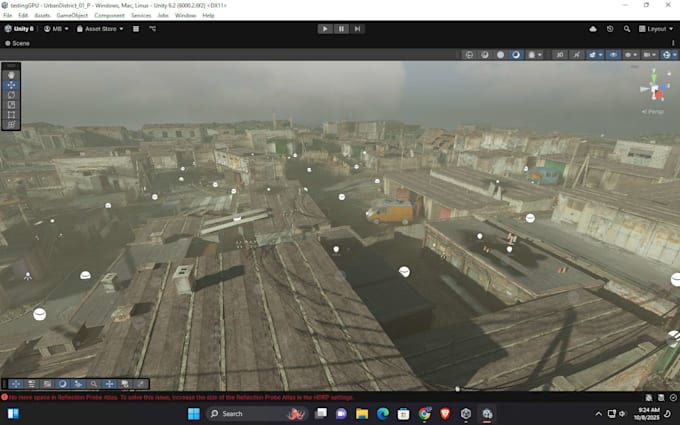The width and height of the screenshot is (680, 425).
Task: Click the grid icon beside Asset Store
Action: (x=136, y=29)
